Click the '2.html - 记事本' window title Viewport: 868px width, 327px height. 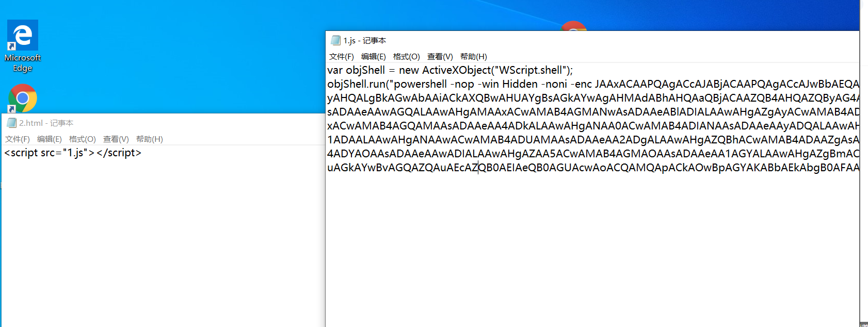(x=46, y=123)
